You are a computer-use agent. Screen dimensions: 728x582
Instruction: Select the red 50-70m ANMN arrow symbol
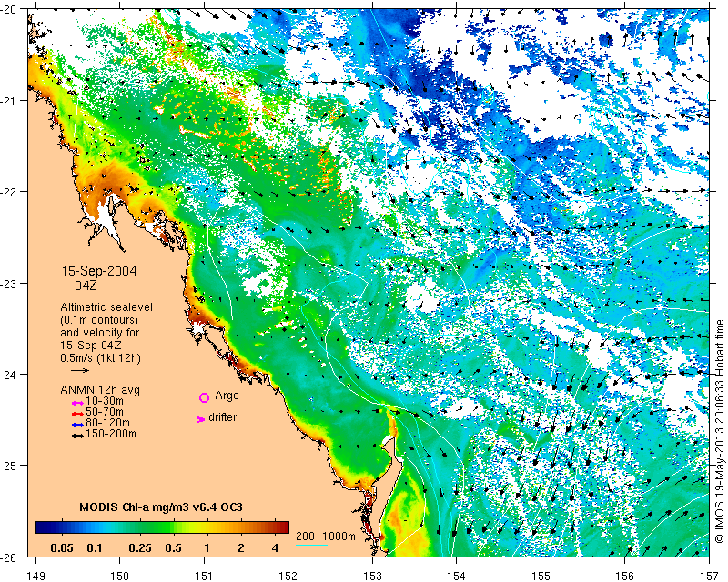(77, 414)
